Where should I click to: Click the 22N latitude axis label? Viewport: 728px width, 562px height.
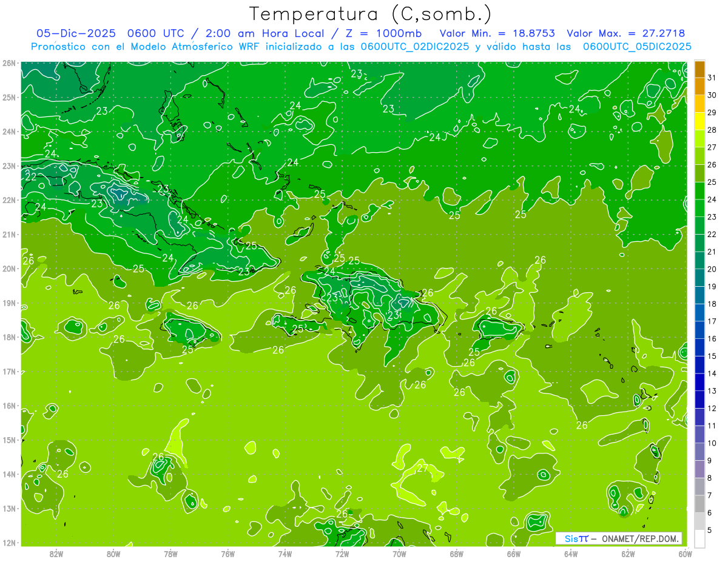pyautogui.click(x=8, y=200)
